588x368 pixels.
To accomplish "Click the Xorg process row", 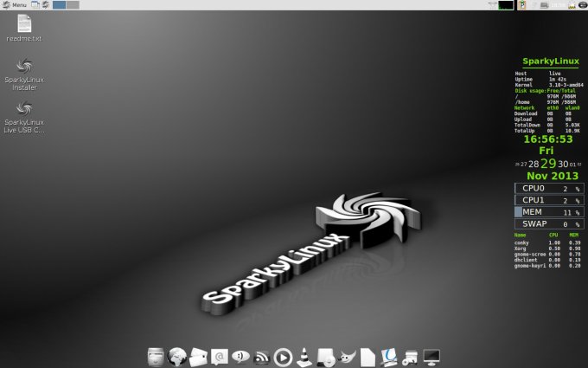I will [x=547, y=249].
